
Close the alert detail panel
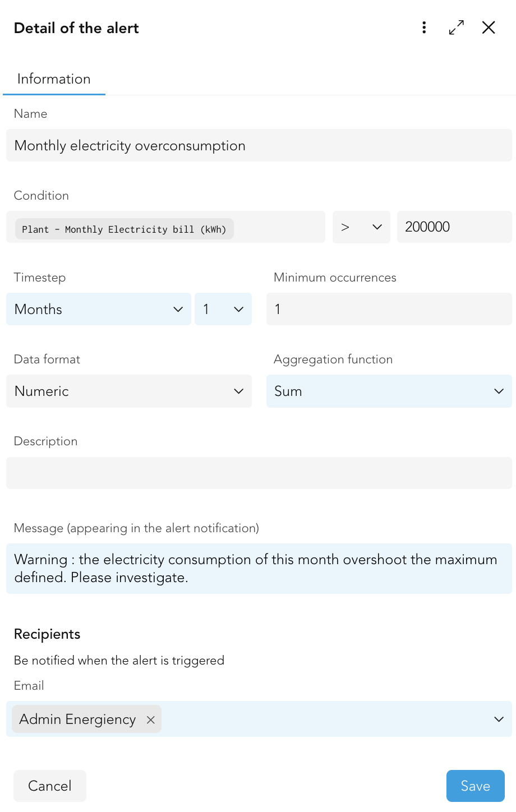489,27
